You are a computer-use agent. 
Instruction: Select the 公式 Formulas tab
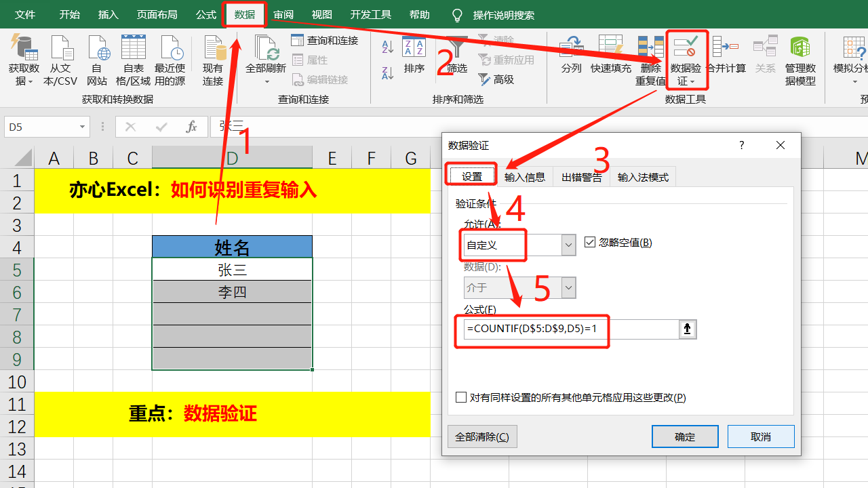(206, 15)
